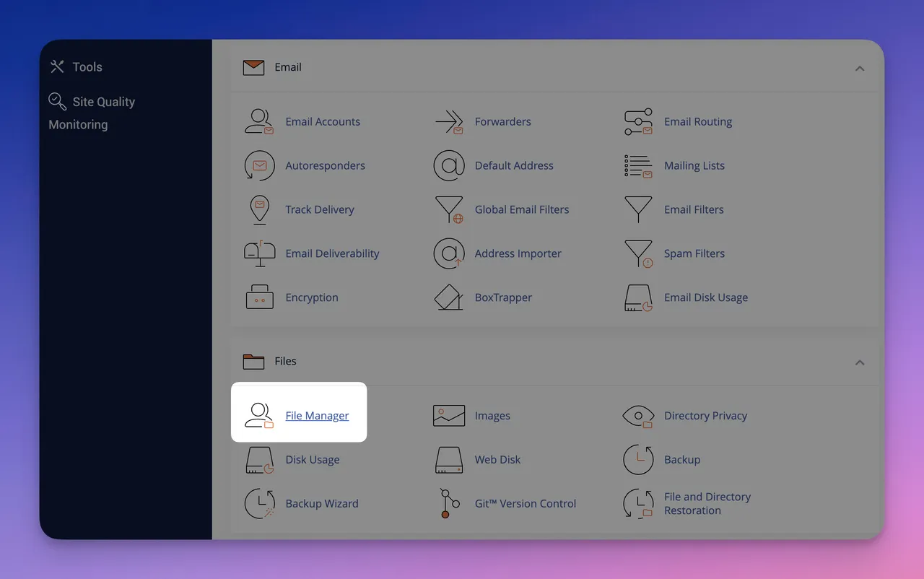Open the Disk Usage link under Files
924x579 pixels.
click(313, 460)
